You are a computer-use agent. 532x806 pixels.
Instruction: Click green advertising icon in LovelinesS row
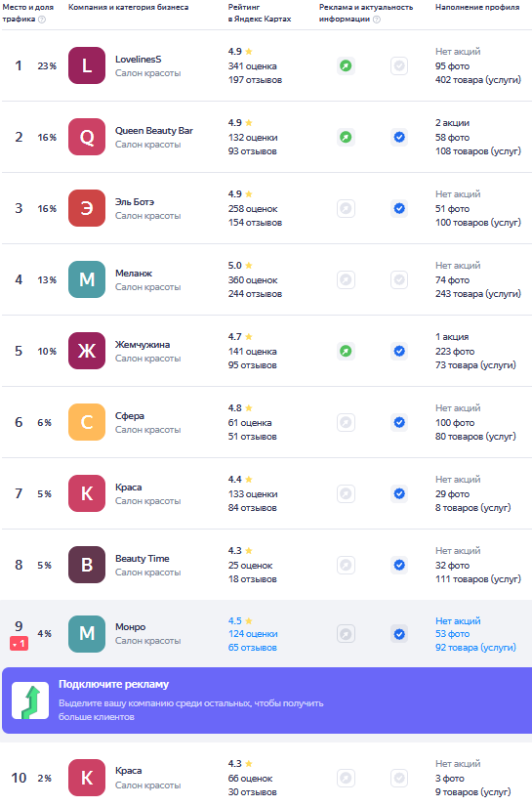(347, 65)
